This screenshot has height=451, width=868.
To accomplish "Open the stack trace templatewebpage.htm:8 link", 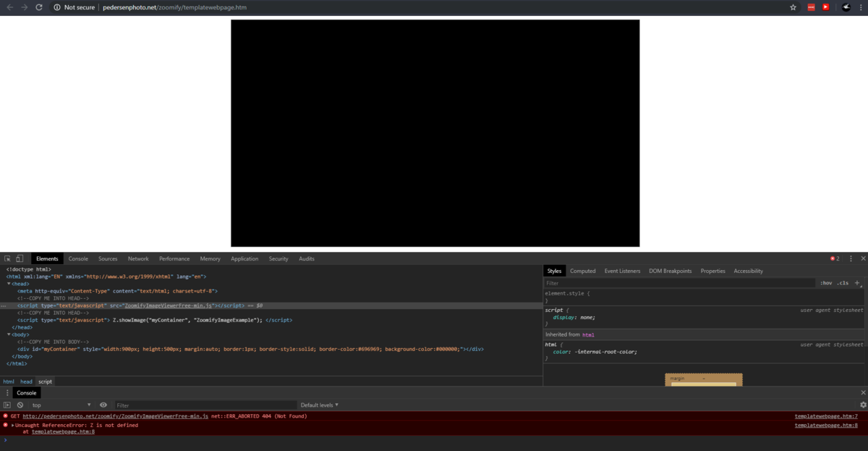I will tap(63, 431).
